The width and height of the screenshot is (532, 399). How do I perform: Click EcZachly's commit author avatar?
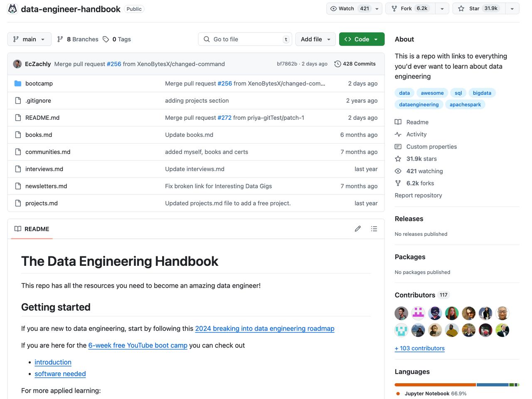point(17,64)
